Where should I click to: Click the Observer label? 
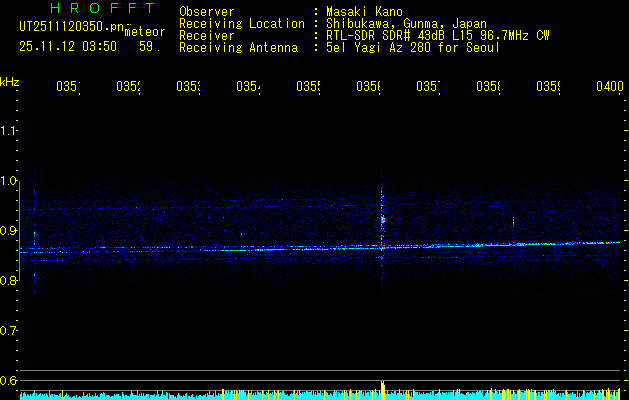tap(207, 12)
